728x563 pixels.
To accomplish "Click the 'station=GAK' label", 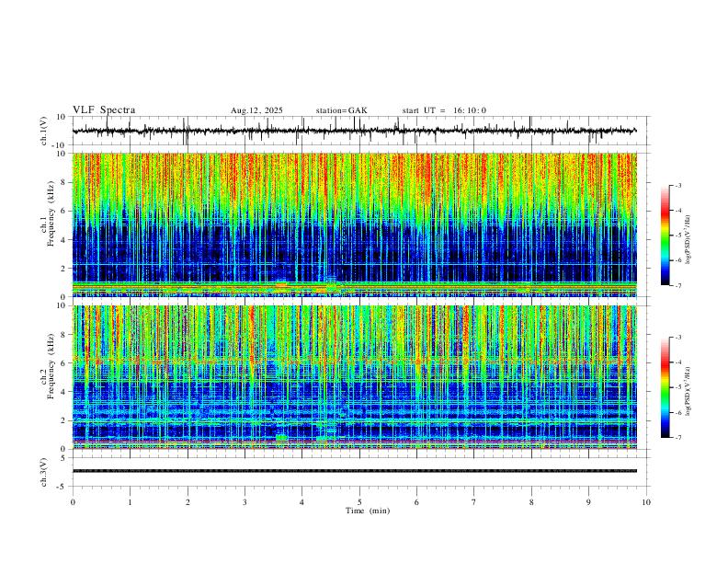I will point(342,110).
